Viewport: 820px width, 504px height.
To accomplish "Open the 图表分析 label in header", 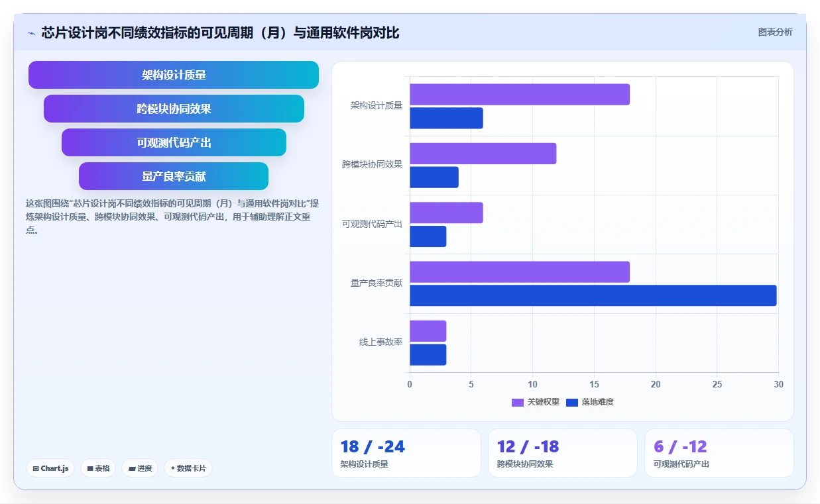I will pos(775,32).
